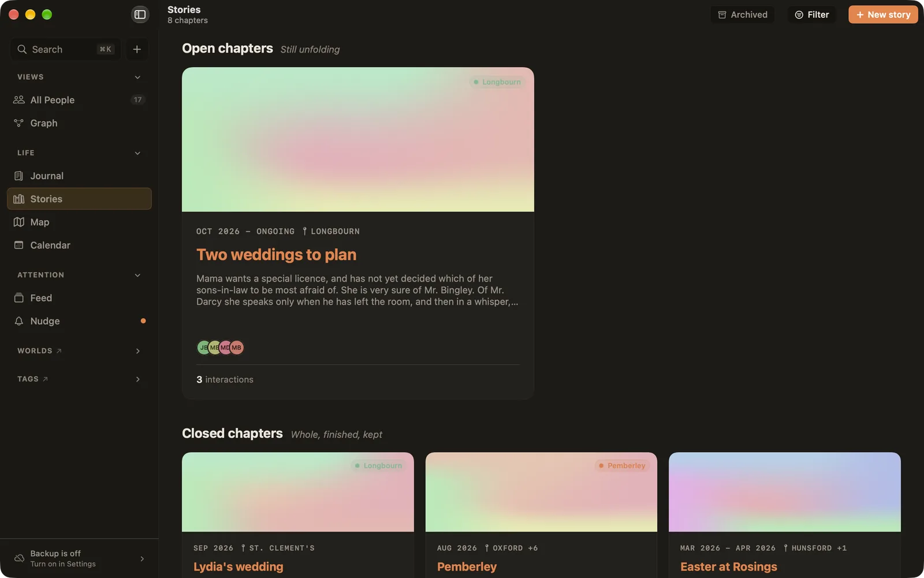Open the Graph view
The image size is (924, 578).
click(79, 123)
